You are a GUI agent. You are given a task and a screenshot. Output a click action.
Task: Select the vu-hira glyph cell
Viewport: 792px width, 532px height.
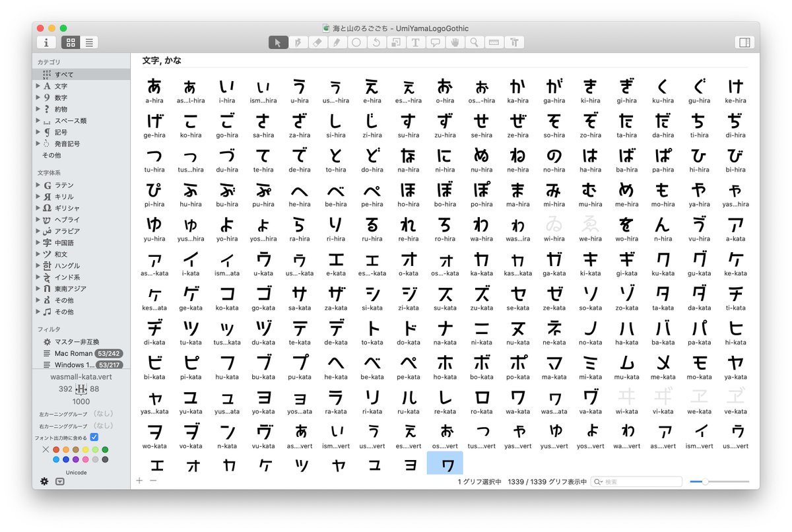point(699,228)
